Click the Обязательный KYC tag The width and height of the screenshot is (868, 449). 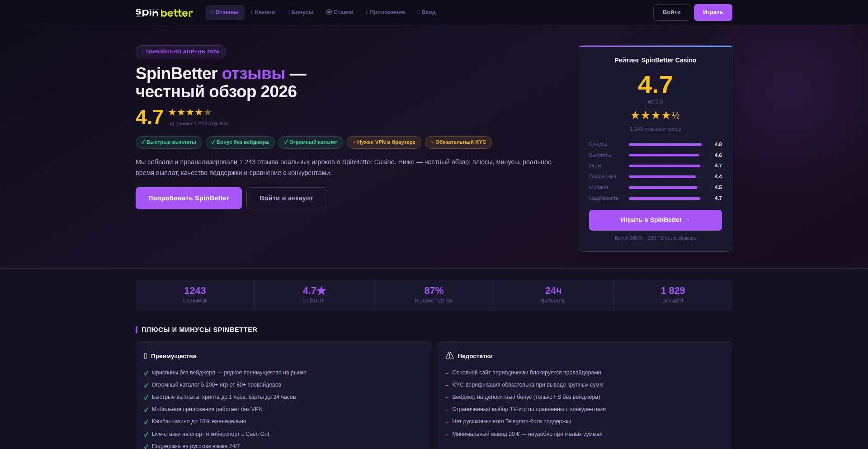(x=458, y=142)
